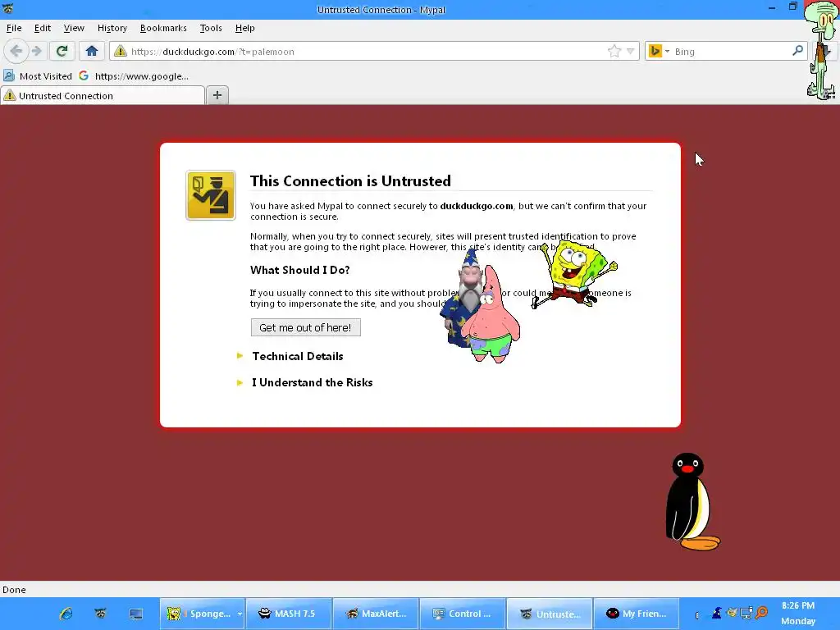
Task: Click the Get me out of here! button
Action: [x=305, y=327]
